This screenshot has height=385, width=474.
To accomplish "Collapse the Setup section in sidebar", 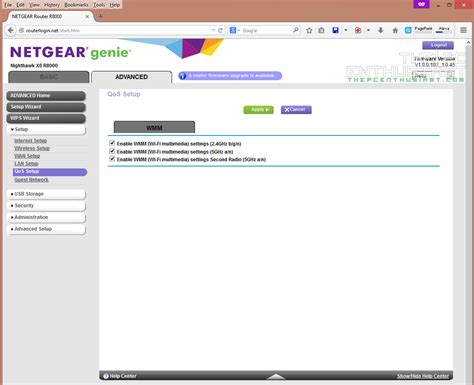I will coord(46,129).
